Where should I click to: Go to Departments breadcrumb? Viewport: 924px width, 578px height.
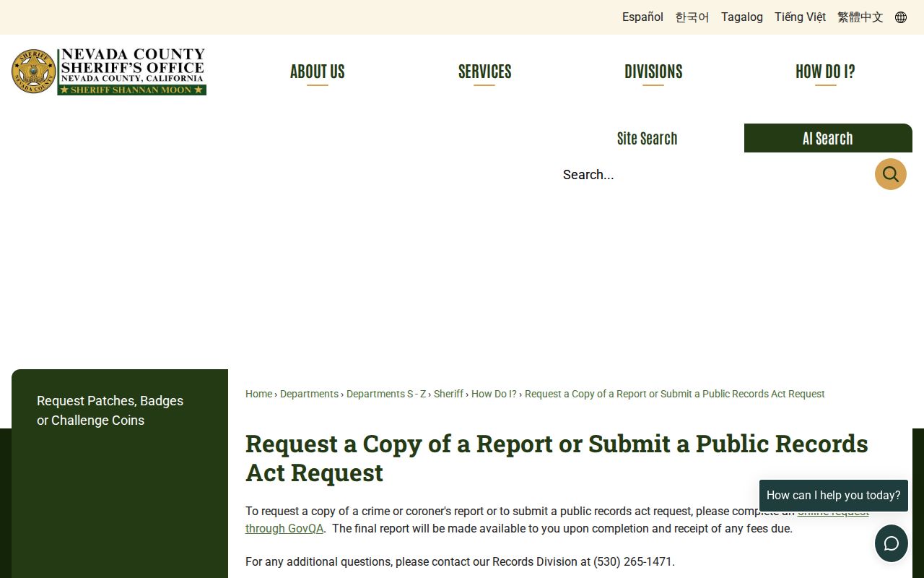coord(309,394)
